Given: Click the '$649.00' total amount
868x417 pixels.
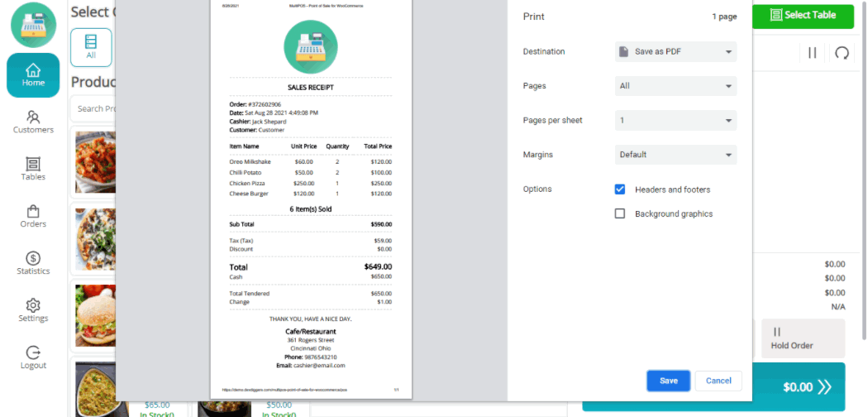Looking at the screenshot, I should 378,266.
